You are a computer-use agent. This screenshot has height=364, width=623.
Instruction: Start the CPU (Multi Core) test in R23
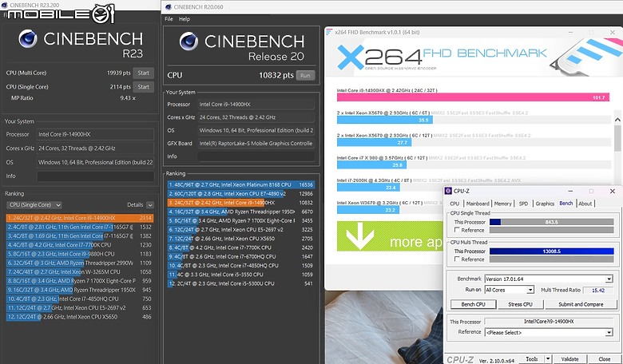point(144,73)
